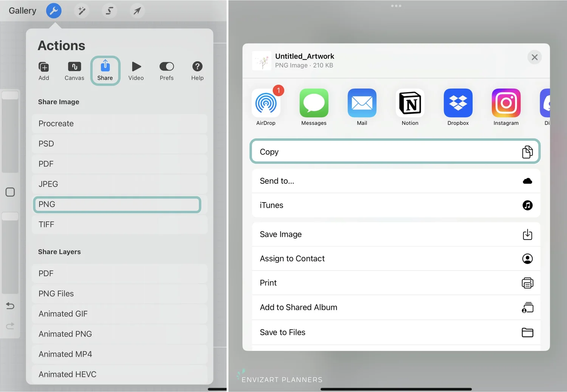Select the Transform arrow tool
The image size is (567, 392).
point(137,11)
